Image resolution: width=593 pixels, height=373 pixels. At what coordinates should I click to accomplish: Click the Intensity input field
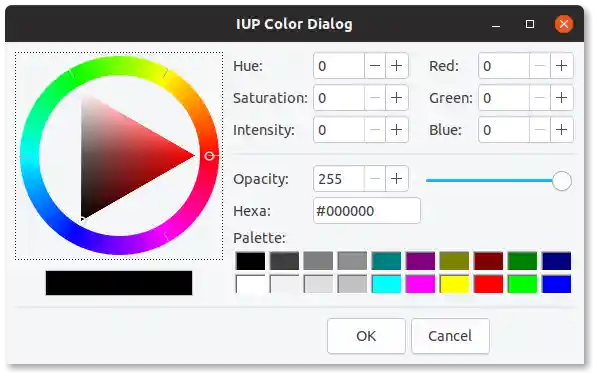pyautogui.click(x=339, y=130)
